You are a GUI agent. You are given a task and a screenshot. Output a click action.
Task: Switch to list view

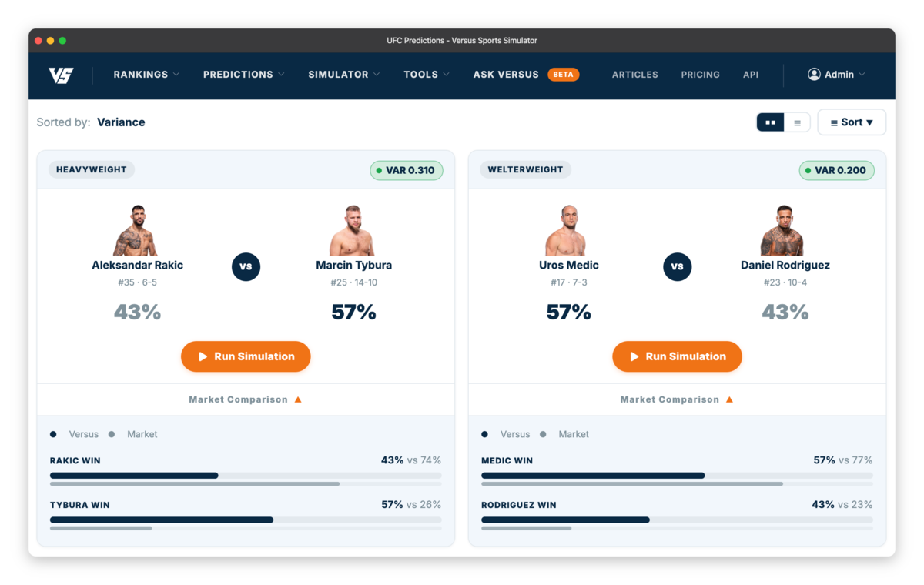(x=797, y=122)
